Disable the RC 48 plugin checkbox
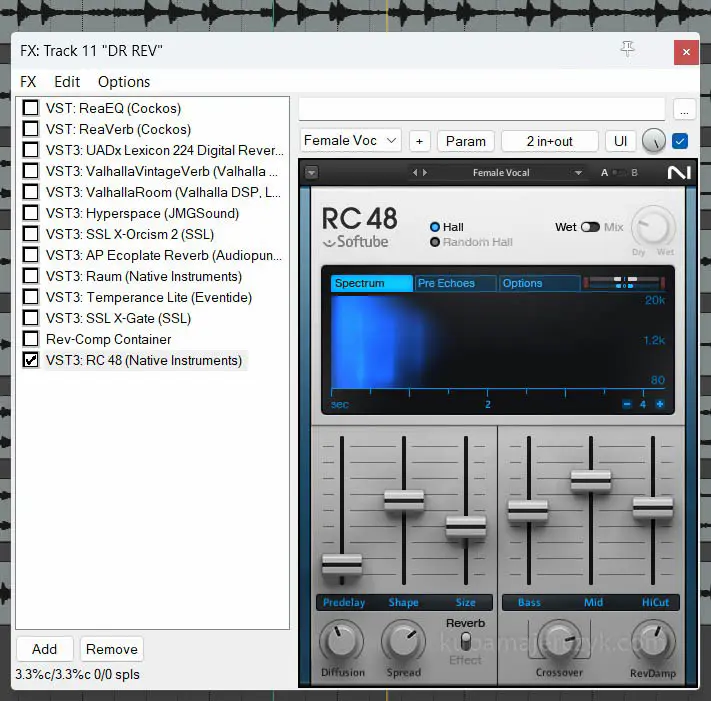Image resolution: width=711 pixels, height=701 pixels. coord(31,360)
